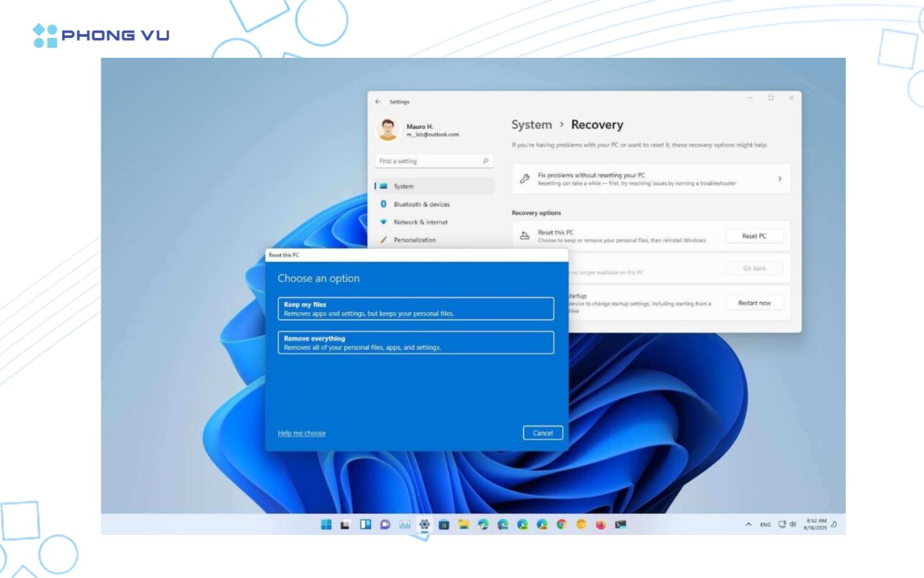Open File Explorer from the taskbar

pos(463,525)
